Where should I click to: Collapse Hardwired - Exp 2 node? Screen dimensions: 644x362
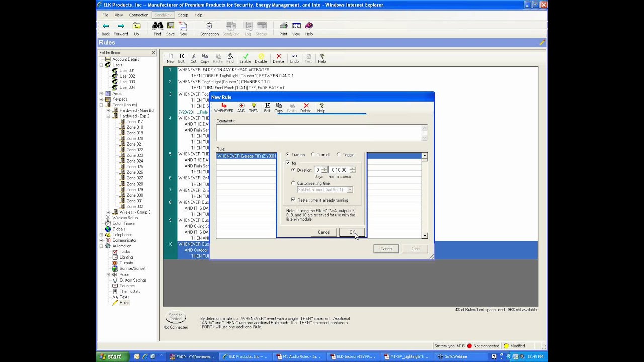pyautogui.click(x=108, y=116)
